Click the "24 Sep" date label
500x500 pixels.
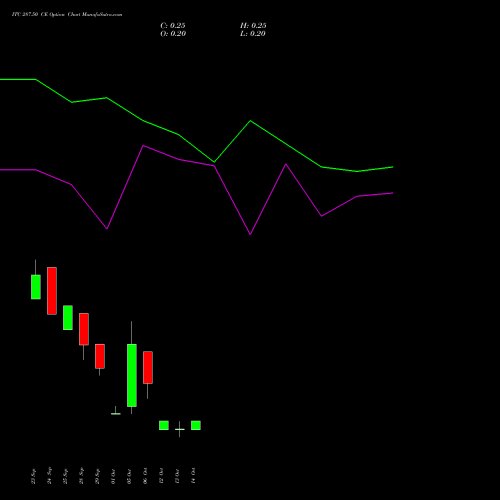[49, 476]
